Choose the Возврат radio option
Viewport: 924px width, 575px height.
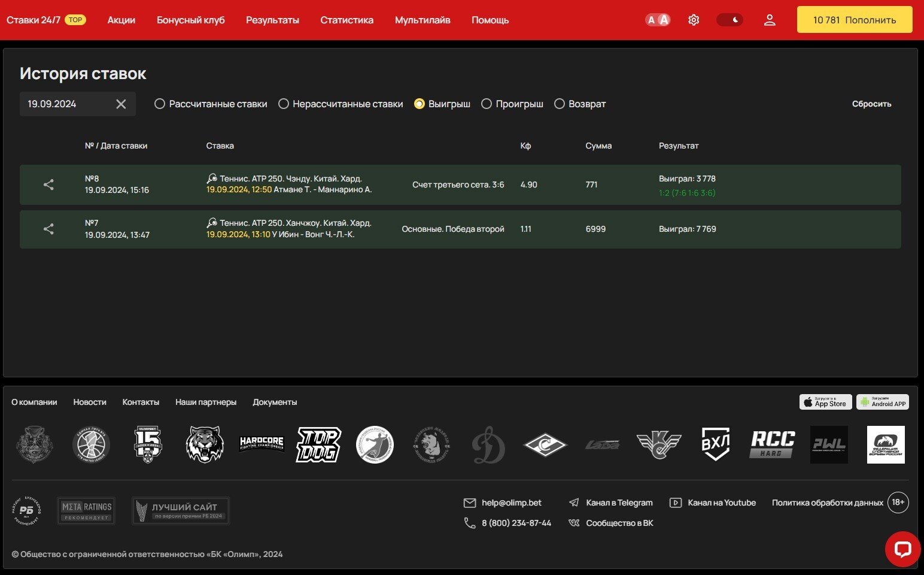(x=560, y=104)
